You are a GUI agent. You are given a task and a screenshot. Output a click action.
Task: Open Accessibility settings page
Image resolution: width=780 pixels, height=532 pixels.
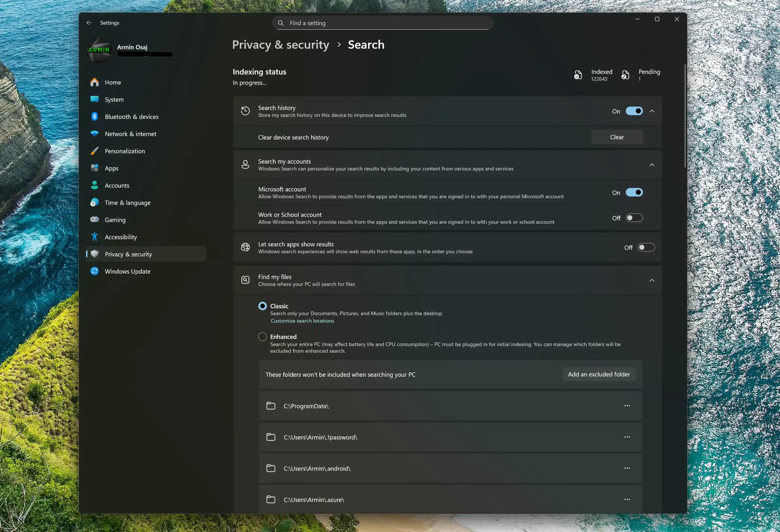[146, 237]
